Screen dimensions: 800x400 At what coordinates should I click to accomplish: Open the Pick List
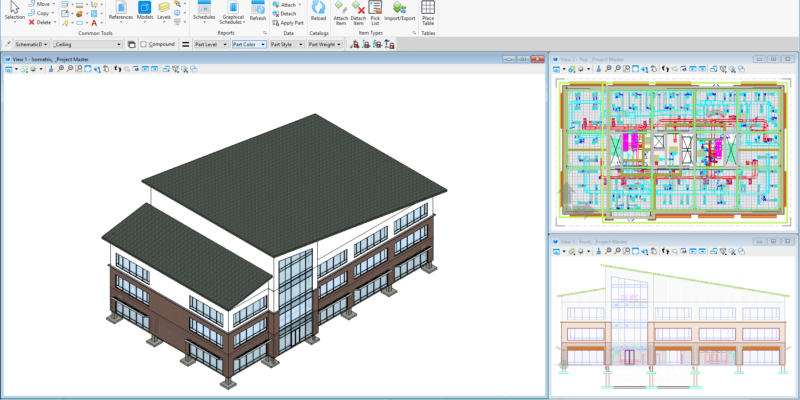pyautogui.click(x=375, y=13)
